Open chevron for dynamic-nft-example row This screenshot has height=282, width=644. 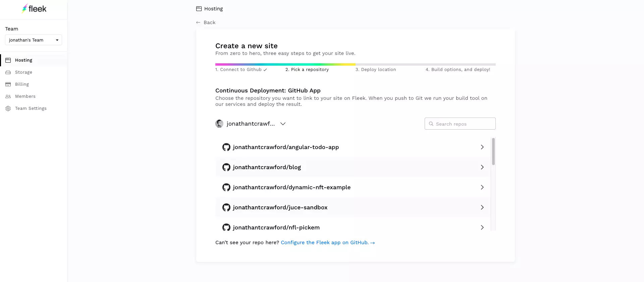pyautogui.click(x=482, y=187)
